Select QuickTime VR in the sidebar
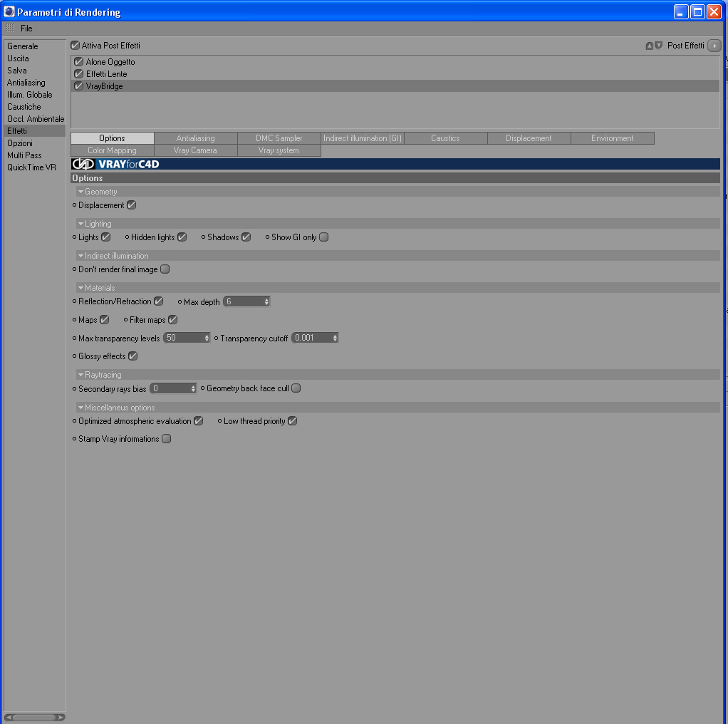This screenshot has height=724, width=728. click(34, 167)
